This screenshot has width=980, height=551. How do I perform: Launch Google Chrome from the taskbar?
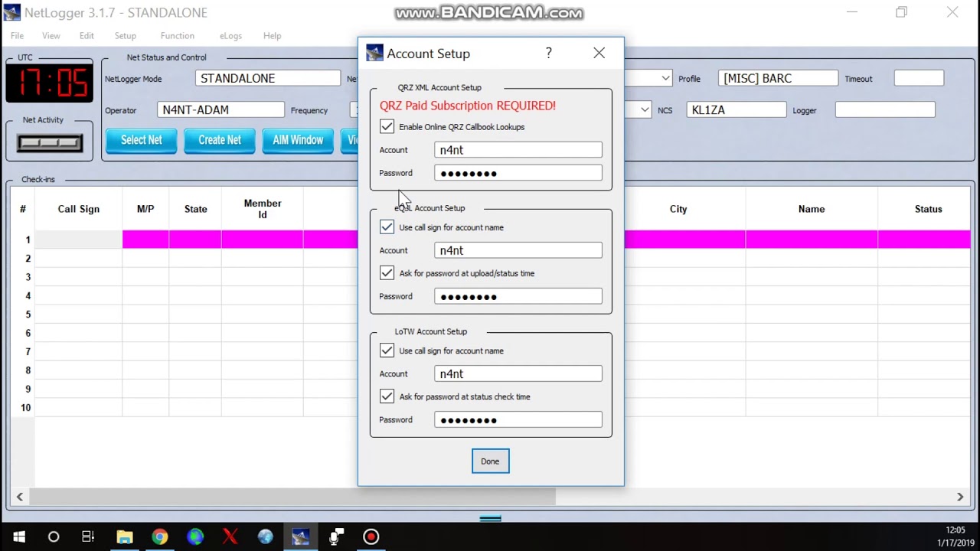pos(159,537)
